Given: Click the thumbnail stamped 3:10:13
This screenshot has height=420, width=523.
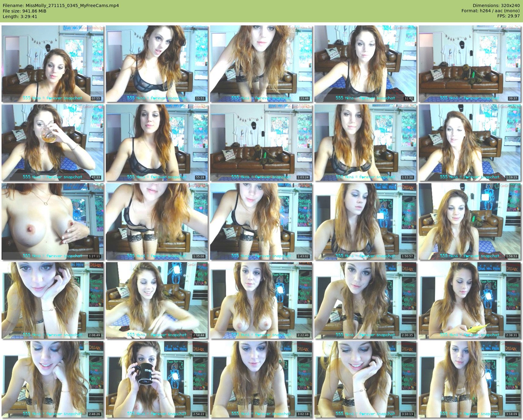Looking at the screenshot, I should click(x=365, y=379).
